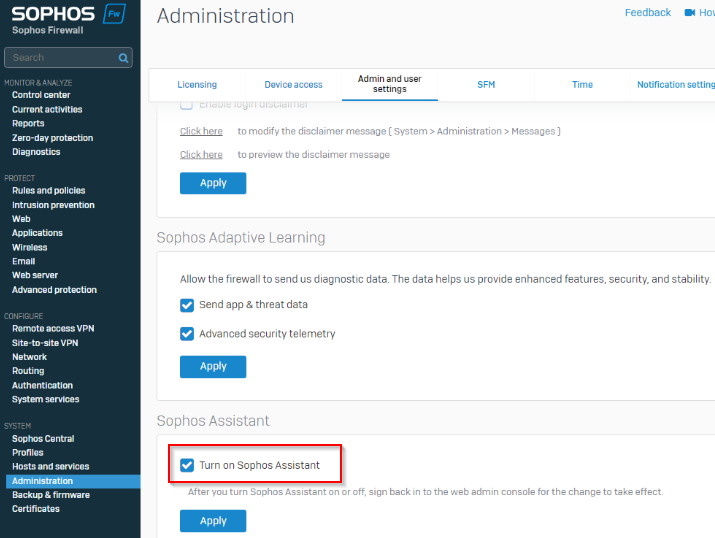Screen dimensions: 715x538
Task: Click the Sophos Fw logo badge
Action: pyautogui.click(x=114, y=14)
